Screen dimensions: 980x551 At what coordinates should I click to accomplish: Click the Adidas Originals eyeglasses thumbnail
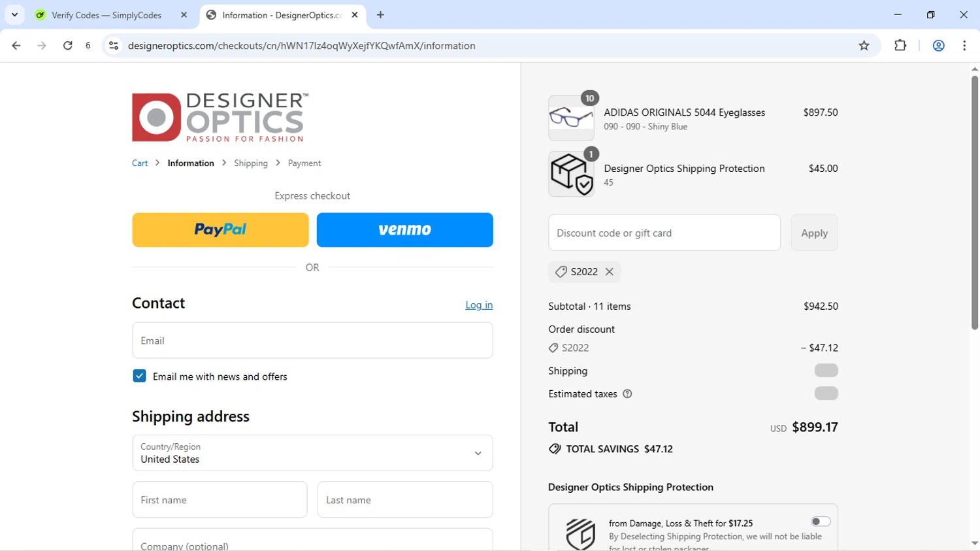point(571,118)
